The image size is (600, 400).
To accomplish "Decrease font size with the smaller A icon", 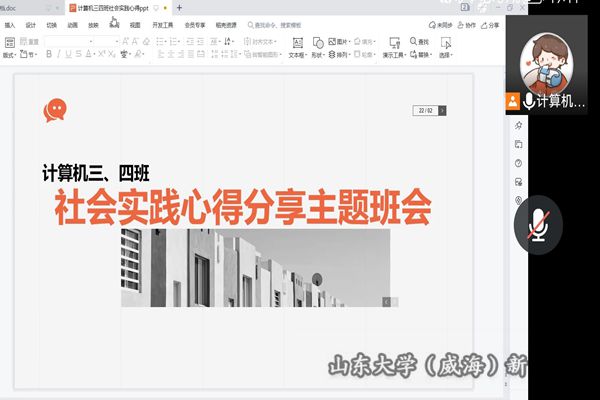I will point(135,41).
